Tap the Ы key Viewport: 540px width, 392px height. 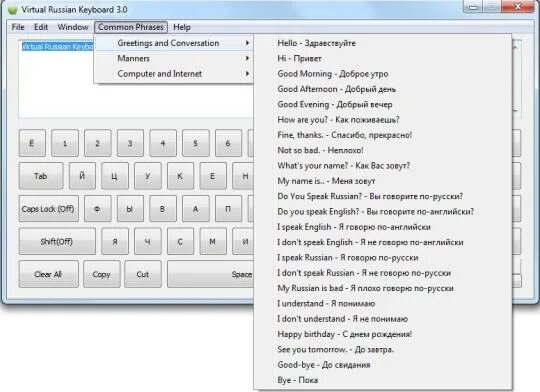pos(130,209)
